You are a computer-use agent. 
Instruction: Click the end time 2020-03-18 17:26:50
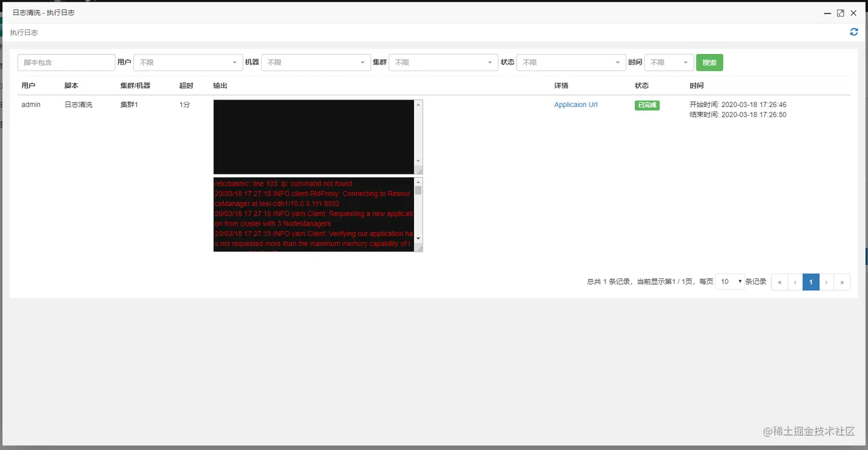754,114
